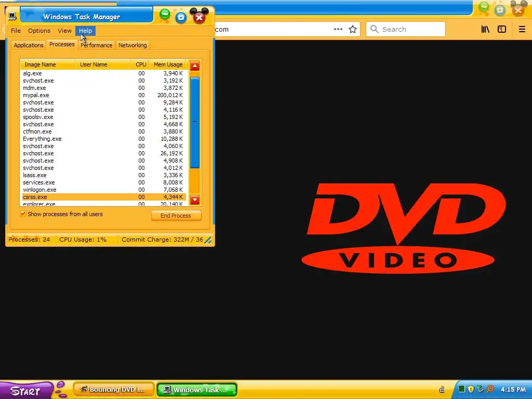Select the ctfmon.exe process row
The image size is (532, 399).
pyautogui.click(x=103, y=131)
